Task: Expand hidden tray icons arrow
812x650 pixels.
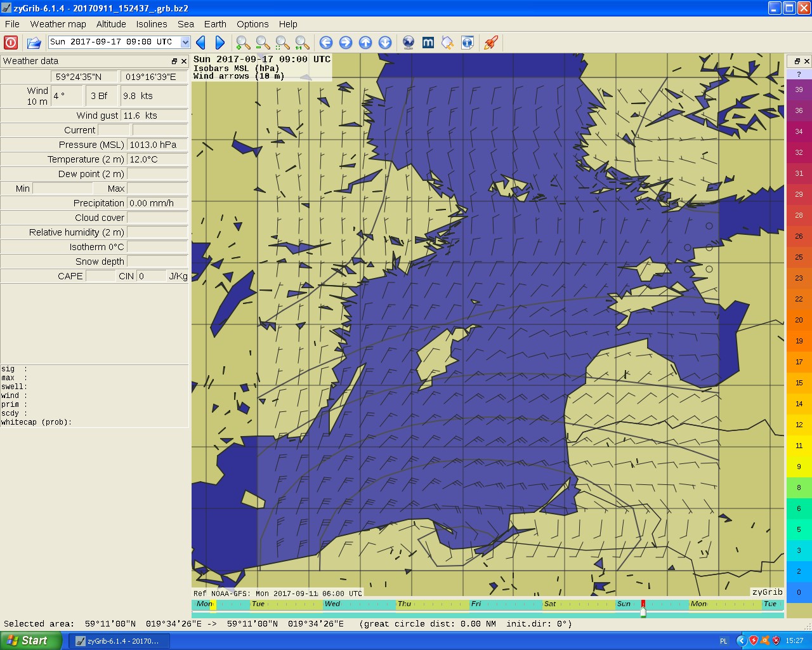Action: point(740,641)
